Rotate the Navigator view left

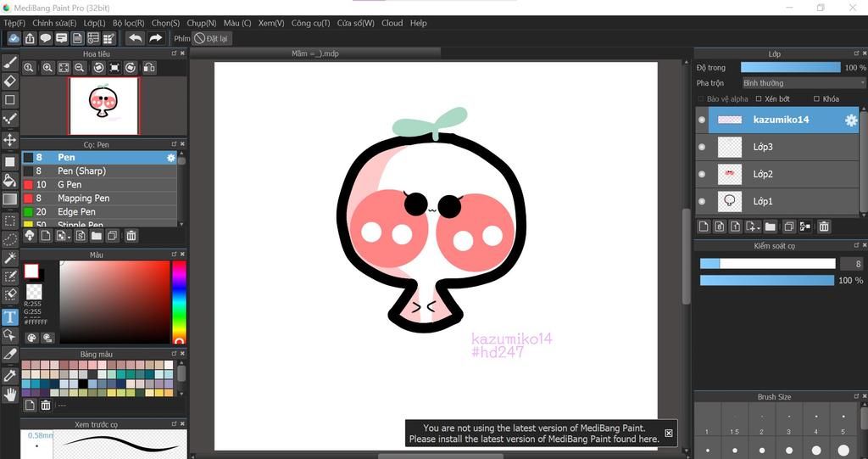98,68
